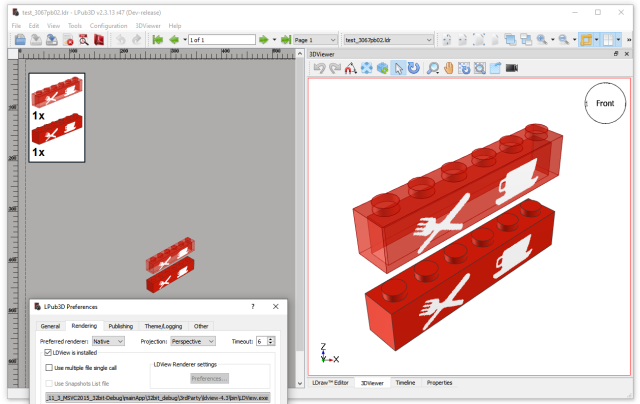The image size is (640, 404).
Task: Open a file with the blue folder icon
Action: (20, 40)
